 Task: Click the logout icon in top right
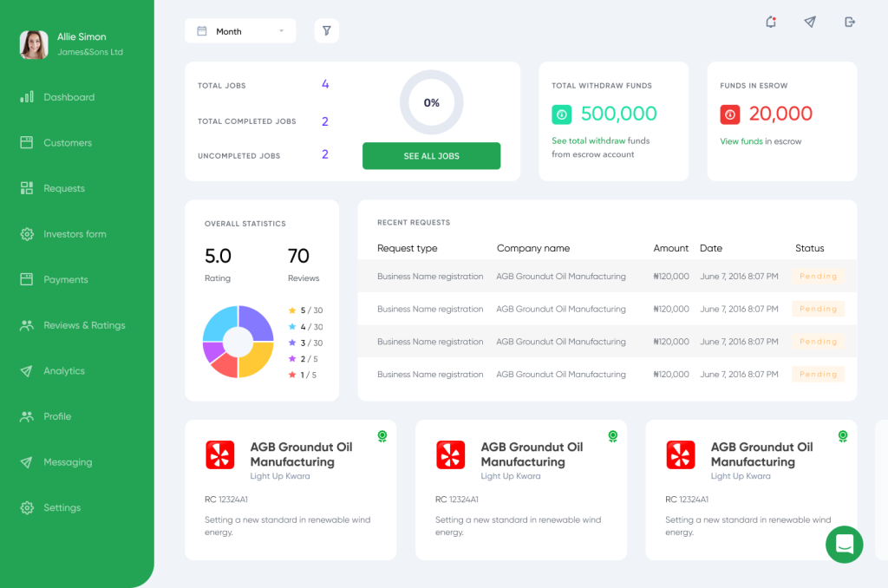coord(850,22)
